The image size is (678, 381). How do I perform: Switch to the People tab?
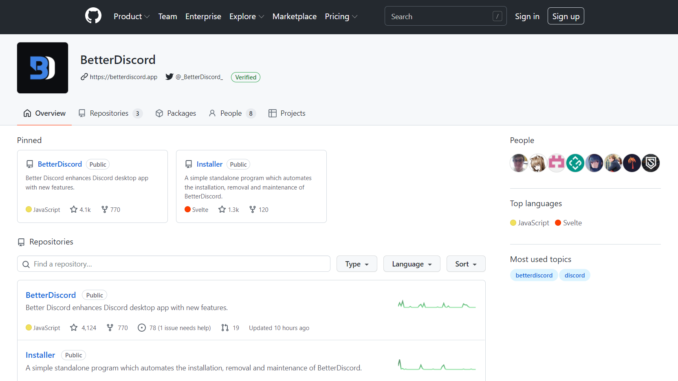click(x=232, y=113)
